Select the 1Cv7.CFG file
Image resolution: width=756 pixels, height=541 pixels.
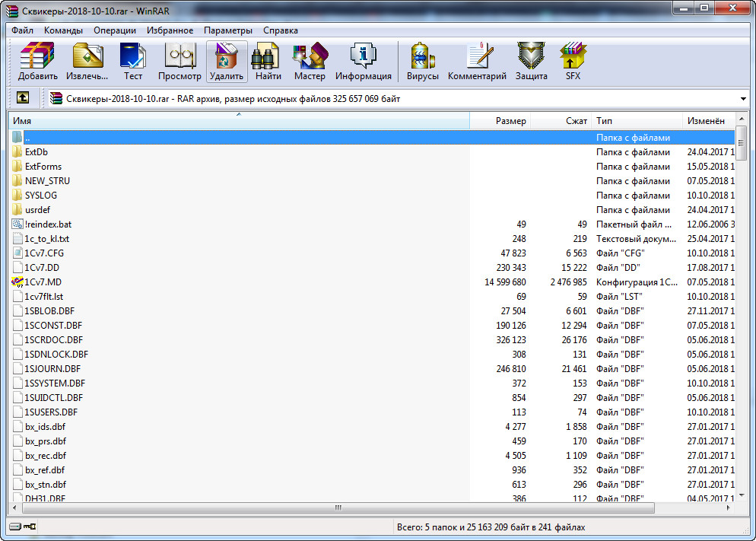pyautogui.click(x=44, y=253)
